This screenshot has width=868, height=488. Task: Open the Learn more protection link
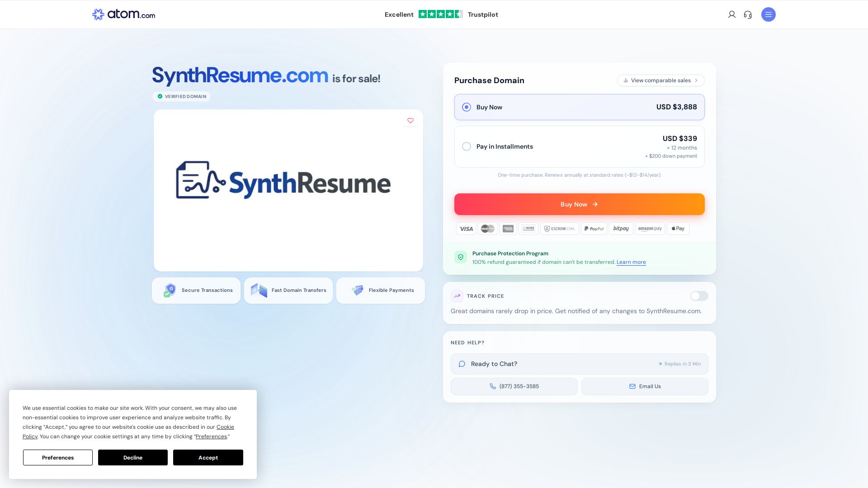(x=631, y=262)
